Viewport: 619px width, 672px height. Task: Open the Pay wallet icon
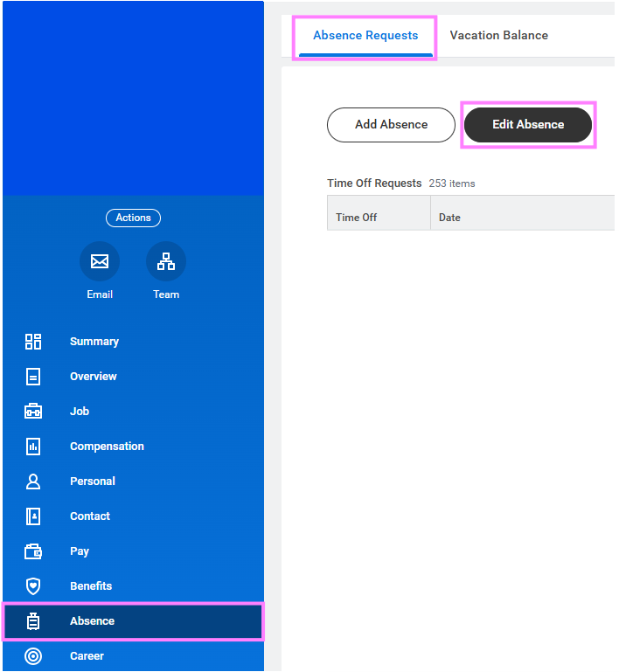[x=33, y=551]
